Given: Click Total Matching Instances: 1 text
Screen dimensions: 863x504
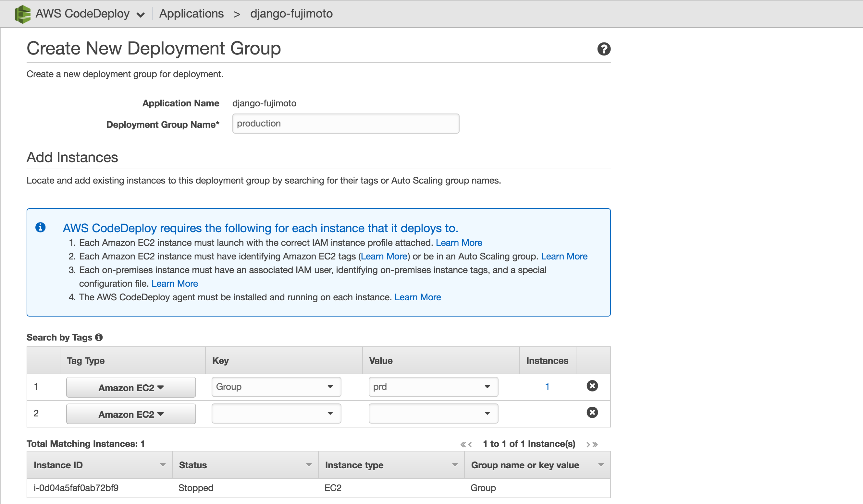Looking at the screenshot, I should (86, 444).
